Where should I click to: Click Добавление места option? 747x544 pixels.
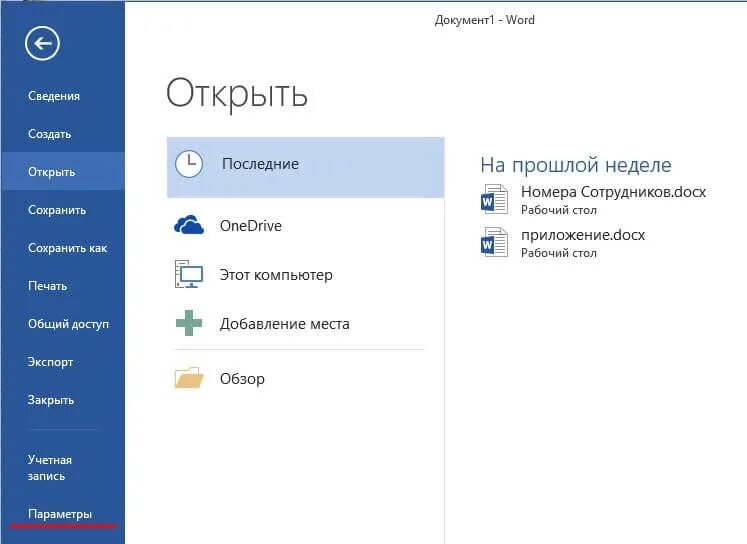tap(284, 324)
